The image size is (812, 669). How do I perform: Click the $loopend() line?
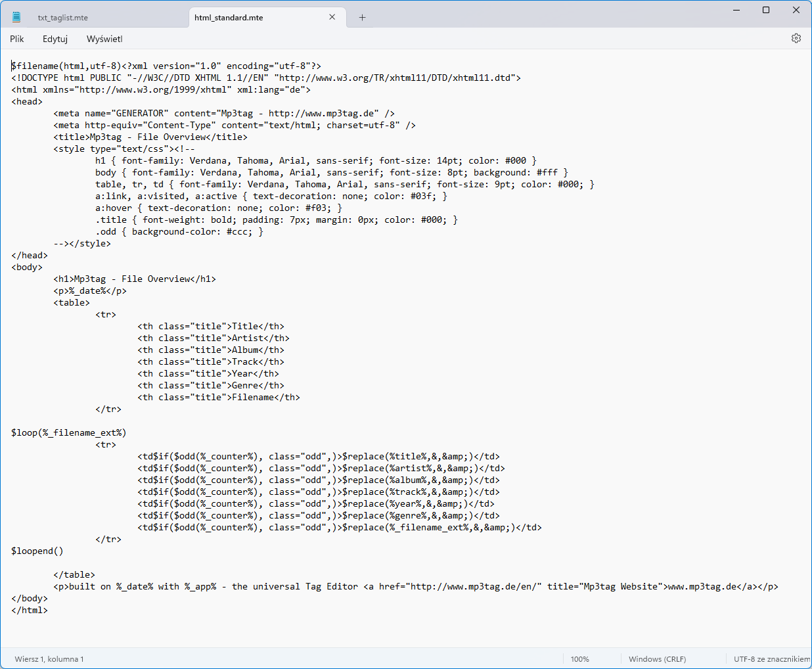[37, 551]
